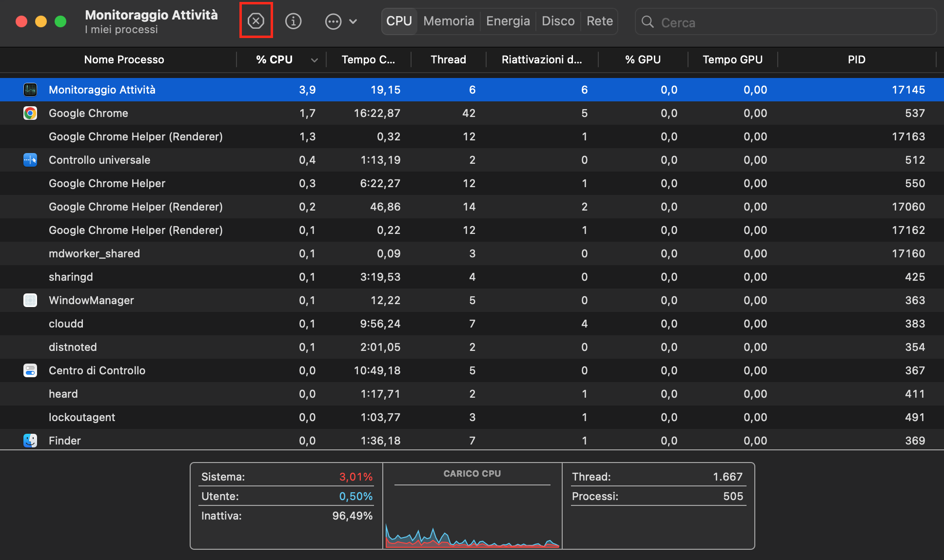This screenshot has width=944, height=560.
Task: Click the Monitoraggio Attività row icon
Action: [x=30, y=90]
